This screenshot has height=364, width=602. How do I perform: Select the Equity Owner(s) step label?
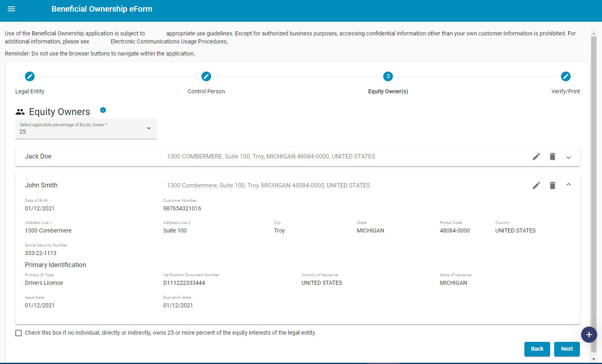[388, 91]
